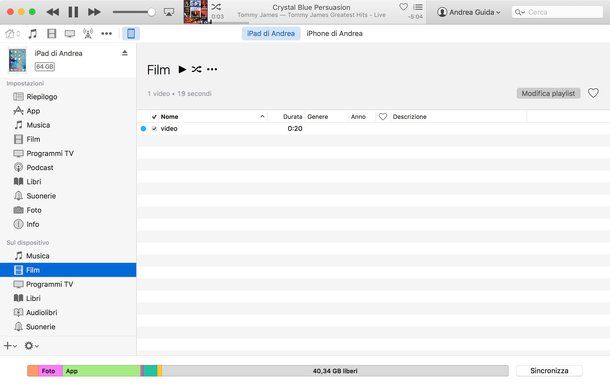This screenshot has height=386, width=610.
Task: Sort by Anno column
Action: (x=358, y=117)
